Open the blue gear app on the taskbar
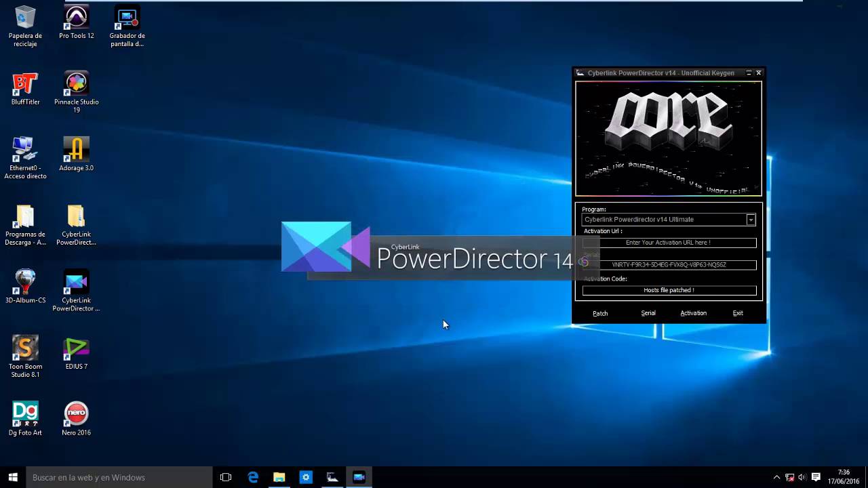 [x=306, y=477]
